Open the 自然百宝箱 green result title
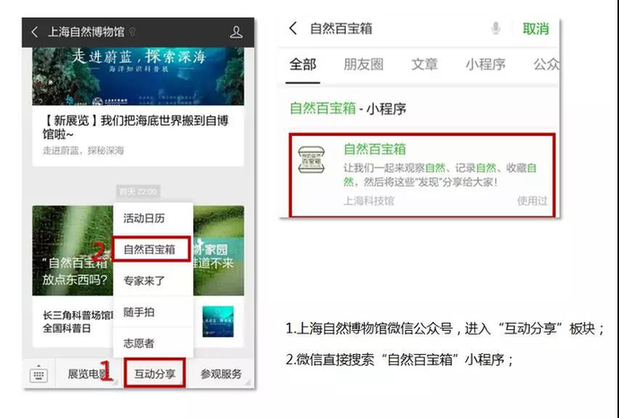 (x=375, y=149)
